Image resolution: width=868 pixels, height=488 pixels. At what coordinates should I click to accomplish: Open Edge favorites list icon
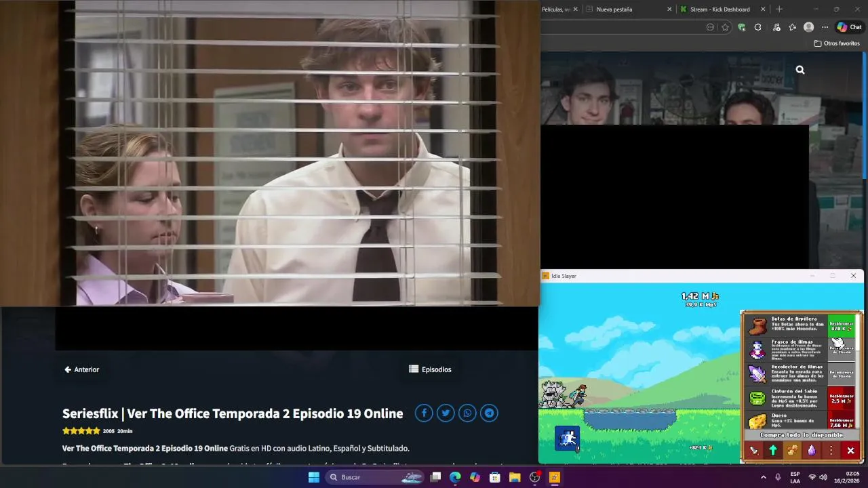click(x=792, y=27)
